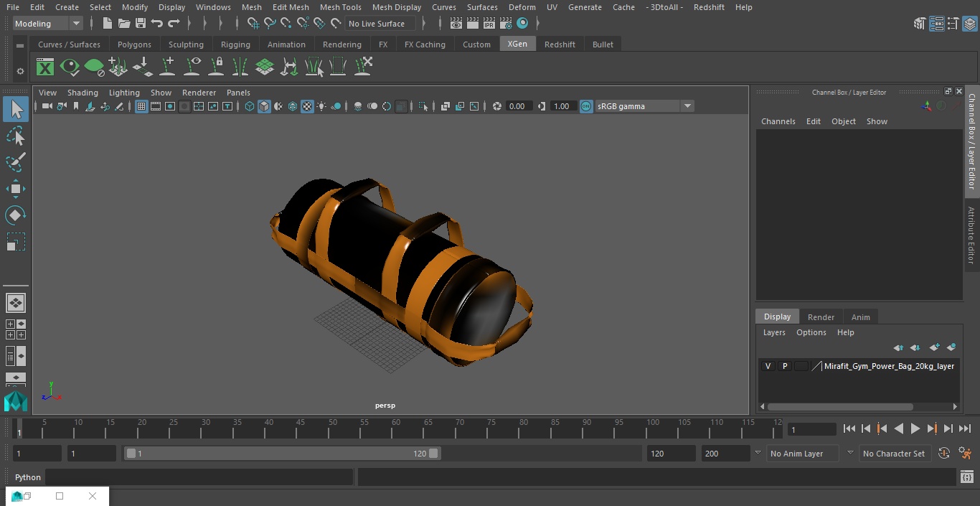The image size is (980, 506).
Task: Open Options menu in Layer Editor
Action: click(x=811, y=332)
